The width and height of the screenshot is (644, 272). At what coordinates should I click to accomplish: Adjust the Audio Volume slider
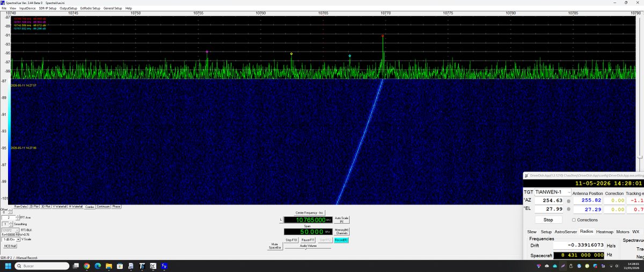(308, 248)
